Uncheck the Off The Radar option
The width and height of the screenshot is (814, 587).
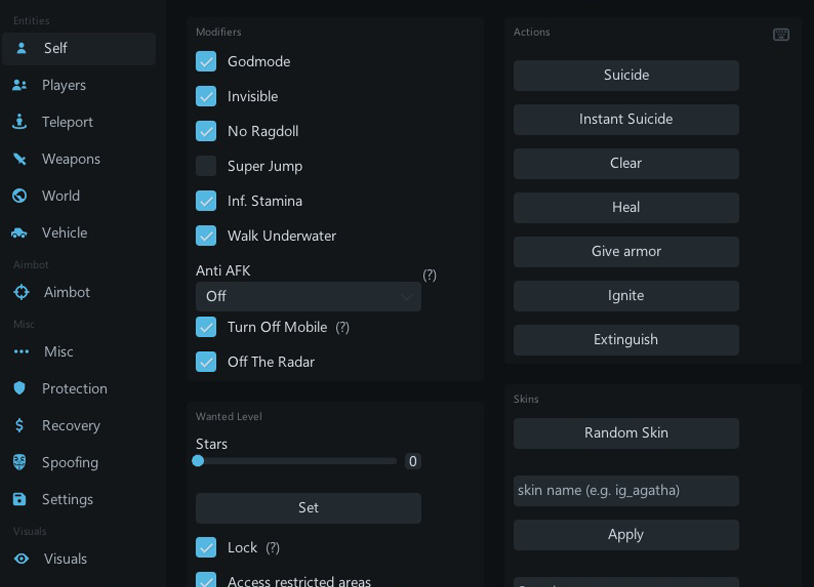[x=206, y=362]
